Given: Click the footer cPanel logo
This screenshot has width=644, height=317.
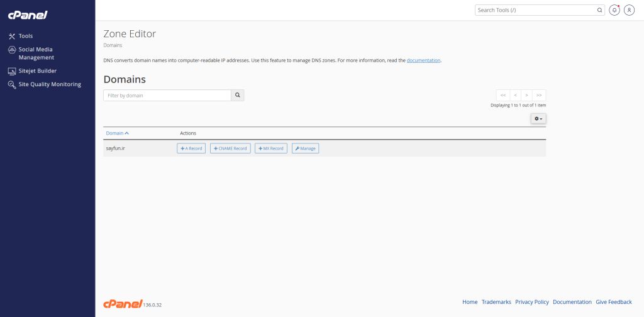Looking at the screenshot, I should click(123, 303).
